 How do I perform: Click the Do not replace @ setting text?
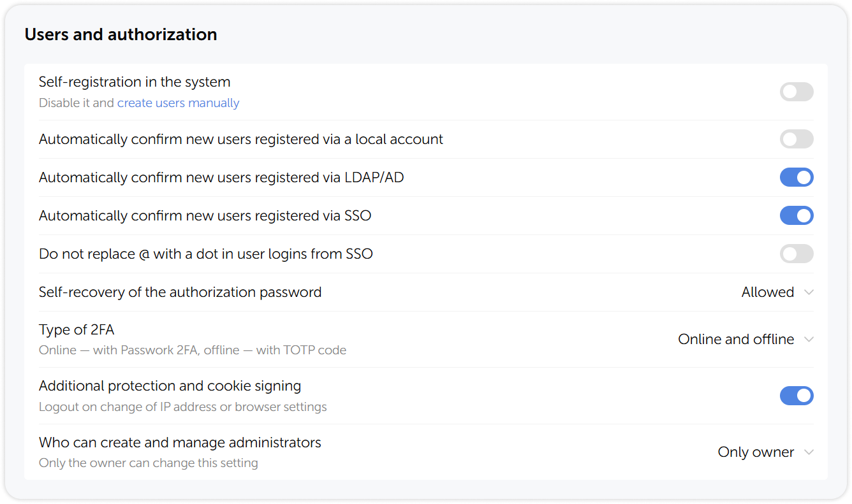(205, 254)
